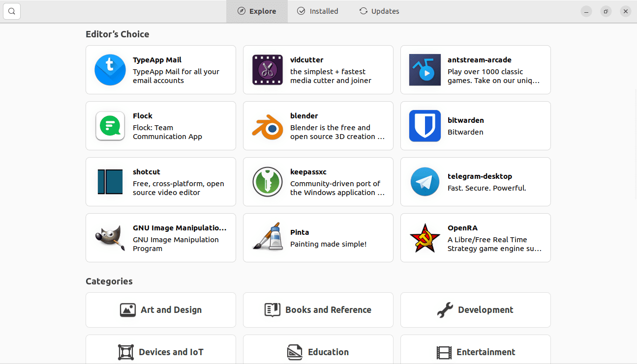Switch to the Installed tab

pos(318,11)
